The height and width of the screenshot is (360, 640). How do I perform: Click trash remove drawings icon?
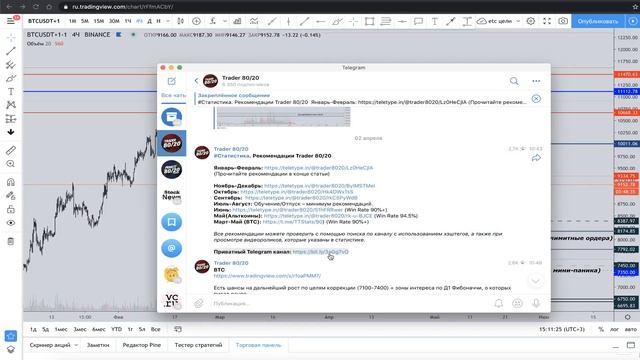tap(11, 241)
